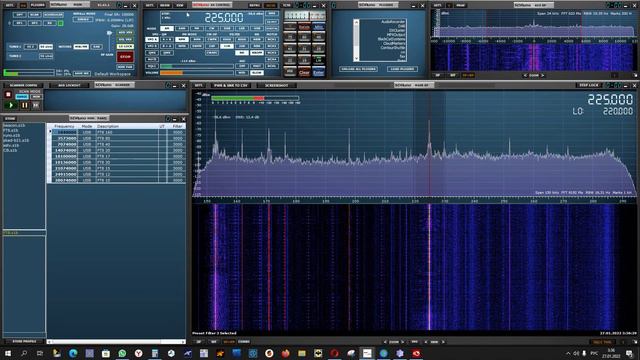Viewport: 640px width, 360px height.
Task: Select ContourShuttle in the plugins list
Action: click(x=393, y=47)
